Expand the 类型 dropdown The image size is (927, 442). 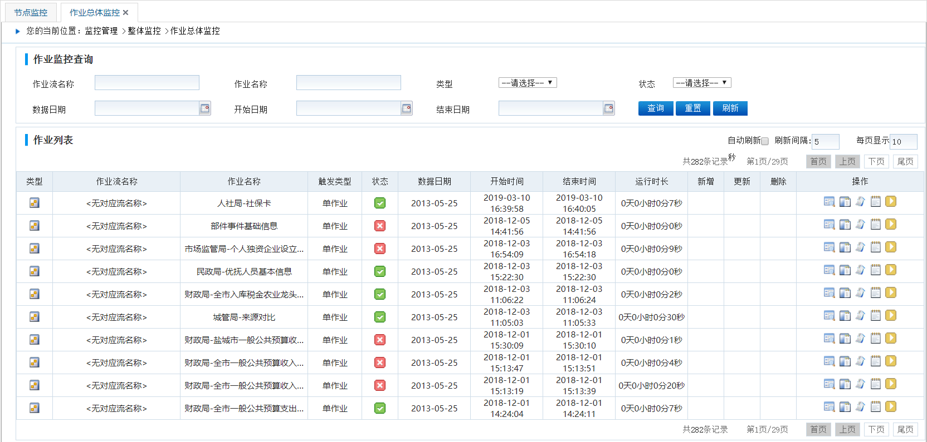tap(527, 83)
